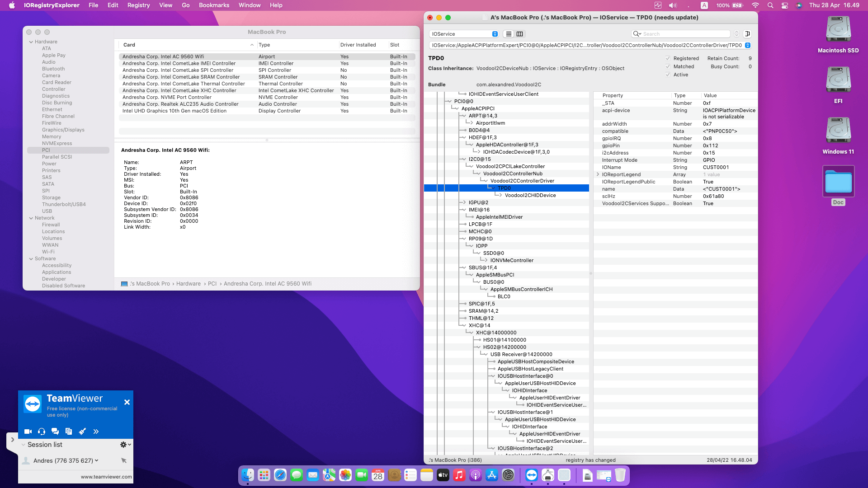Select the Macintosh SSD desktop drive
Screen dimensions: 868x488
click(838, 34)
